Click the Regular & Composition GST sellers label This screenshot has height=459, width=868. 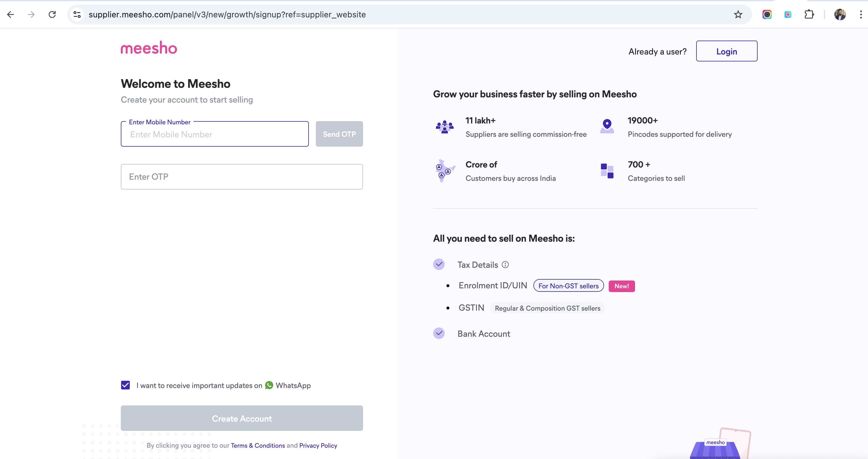548,308
